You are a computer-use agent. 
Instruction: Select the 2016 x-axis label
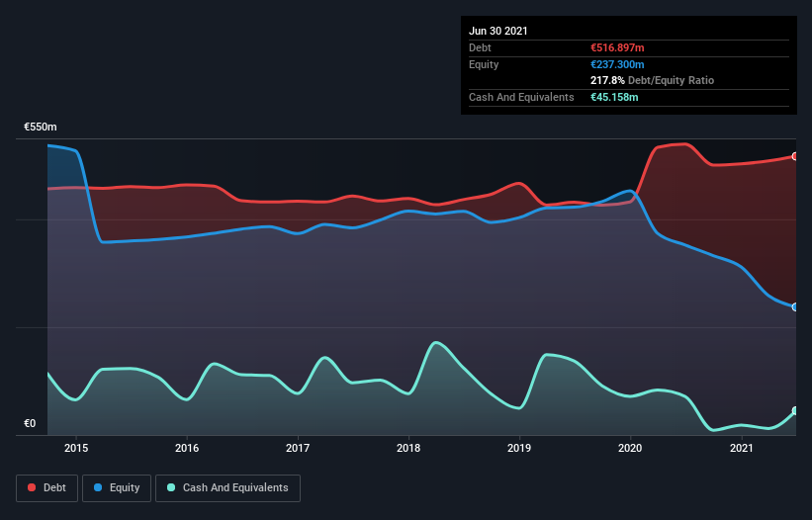(x=187, y=448)
